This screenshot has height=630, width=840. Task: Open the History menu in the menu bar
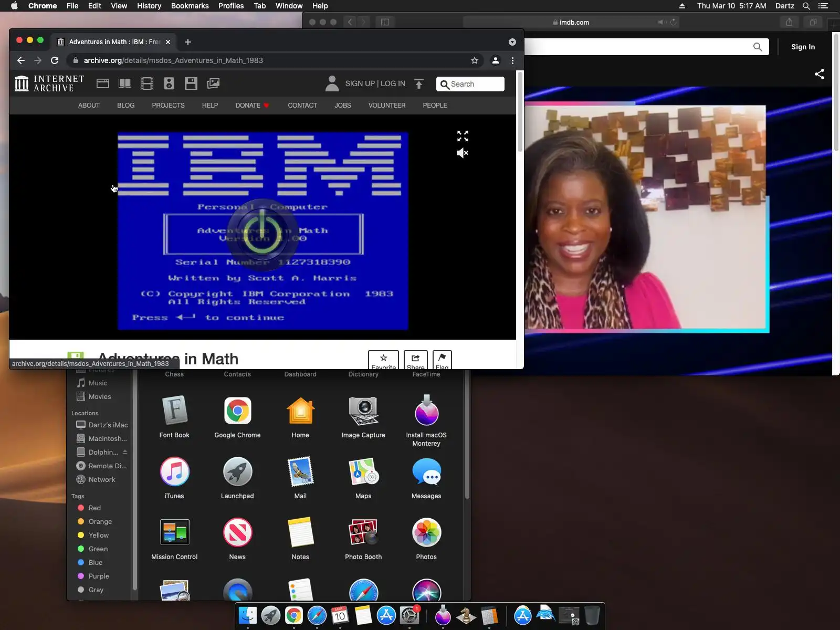point(149,6)
